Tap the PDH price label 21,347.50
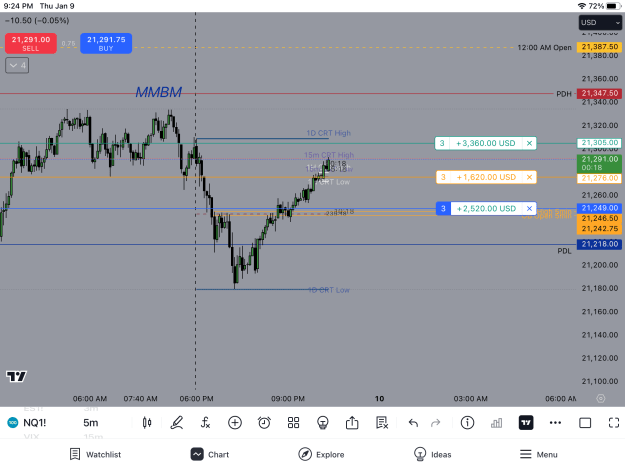 tap(599, 93)
